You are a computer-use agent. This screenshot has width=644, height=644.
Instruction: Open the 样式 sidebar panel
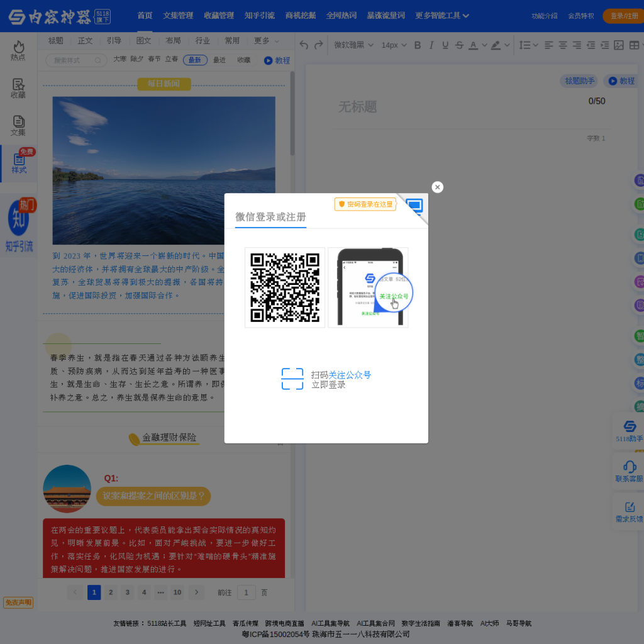tap(18, 164)
